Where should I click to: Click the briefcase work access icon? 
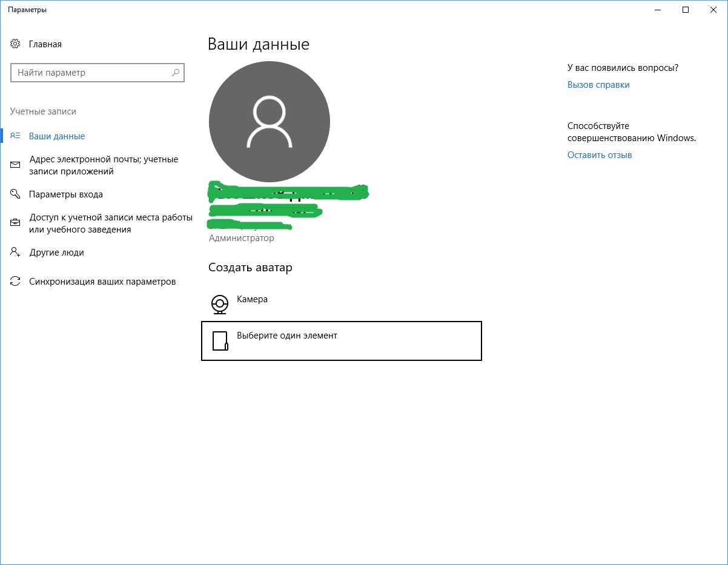(16, 223)
